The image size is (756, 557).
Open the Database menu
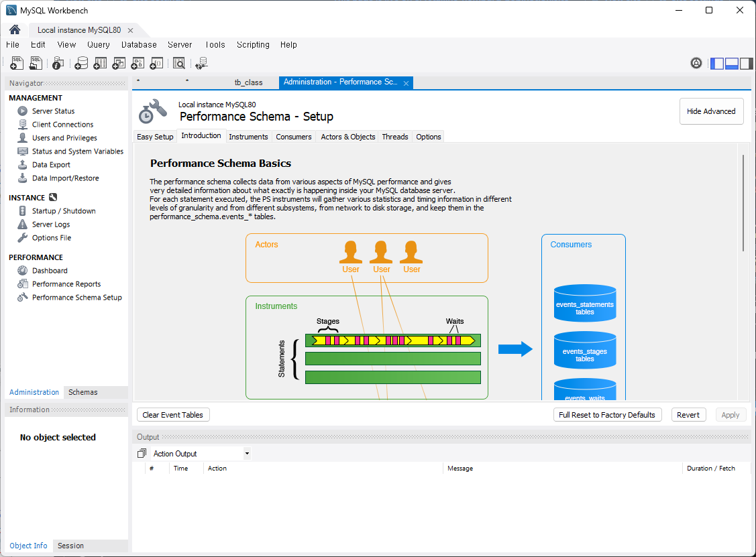point(139,45)
